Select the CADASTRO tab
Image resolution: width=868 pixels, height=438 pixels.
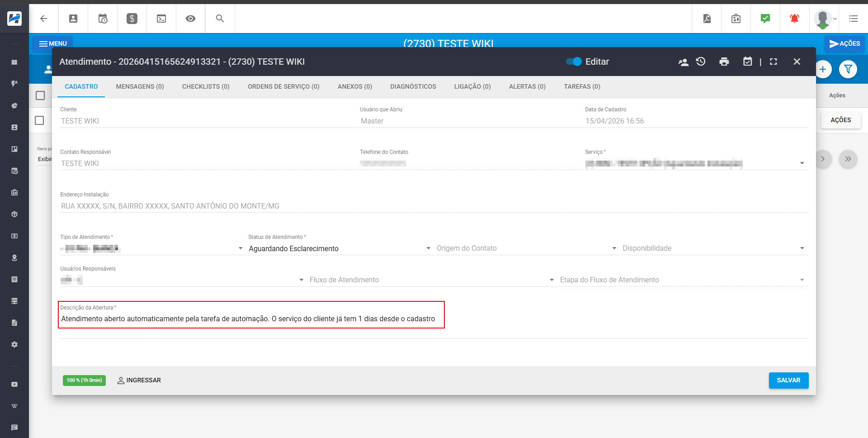pyautogui.click(x=81, y=86)
